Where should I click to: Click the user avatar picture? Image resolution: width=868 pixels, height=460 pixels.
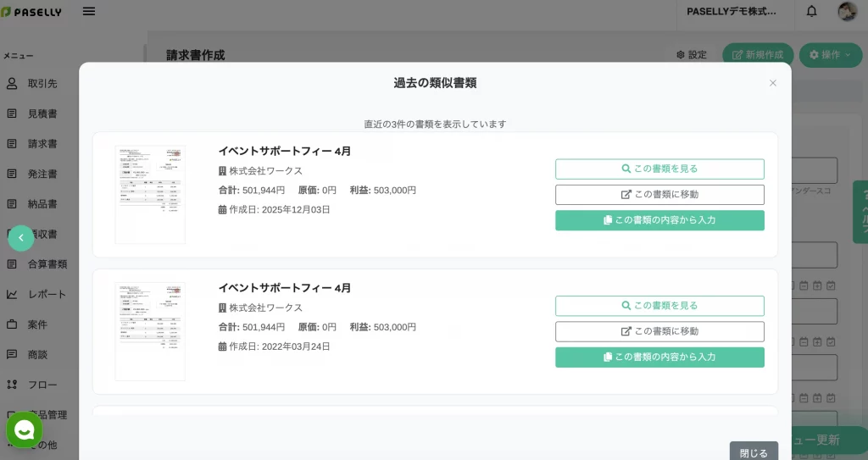pos(847,11)
